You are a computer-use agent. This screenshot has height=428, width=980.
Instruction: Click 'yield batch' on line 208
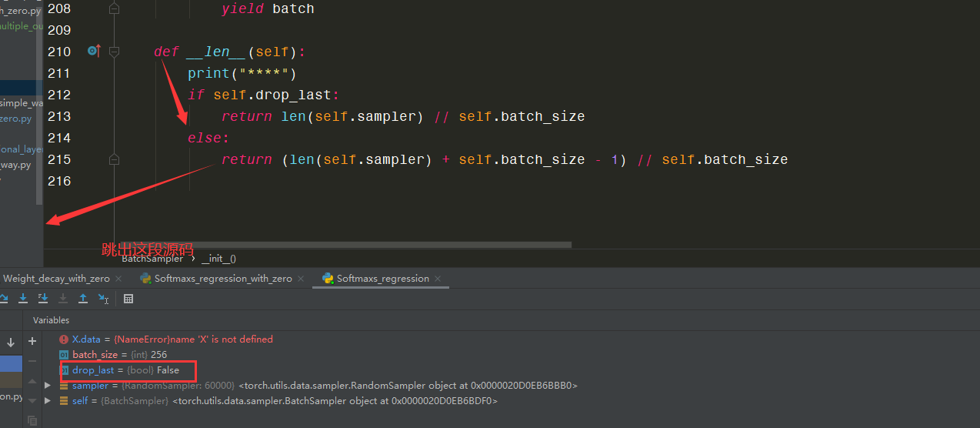268,8
